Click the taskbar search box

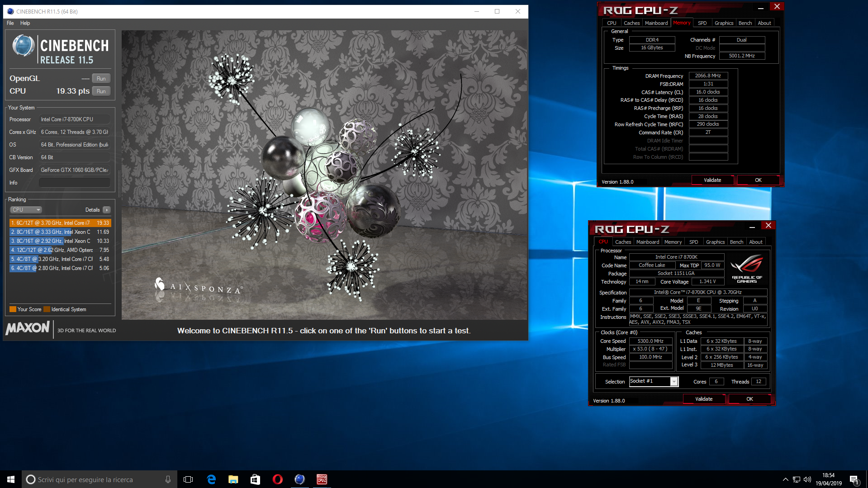[x=99, y=479]
